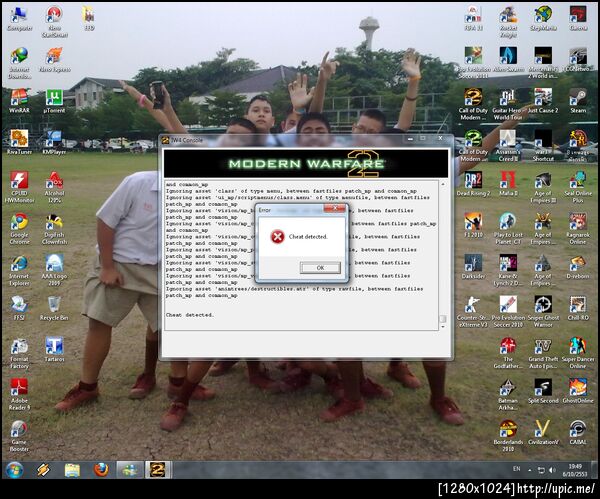Open the WinRAR desktop icon
This screenshot has height=499, width=600.
(x=19, y=101)
